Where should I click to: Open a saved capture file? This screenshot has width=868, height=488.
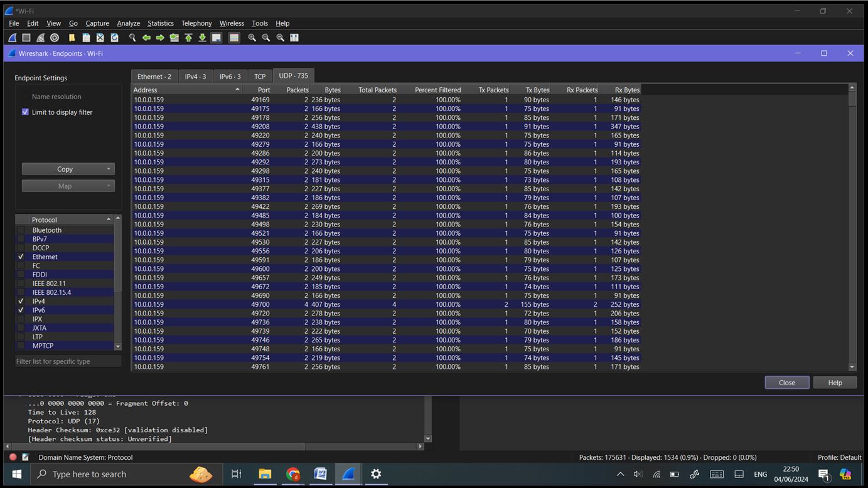[x=71, y=38]
